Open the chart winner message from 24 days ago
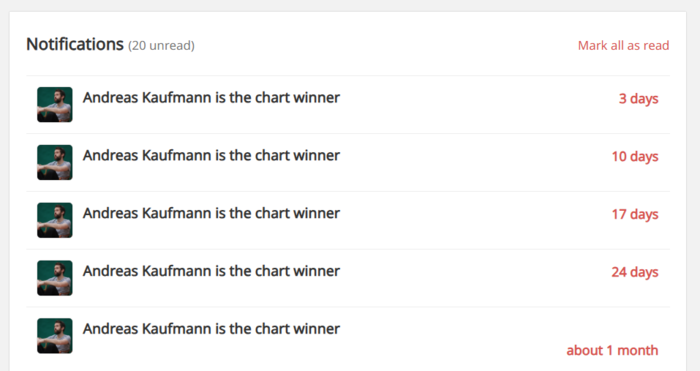Viewport: 700px width, 371px height. [x=211, y=271]
